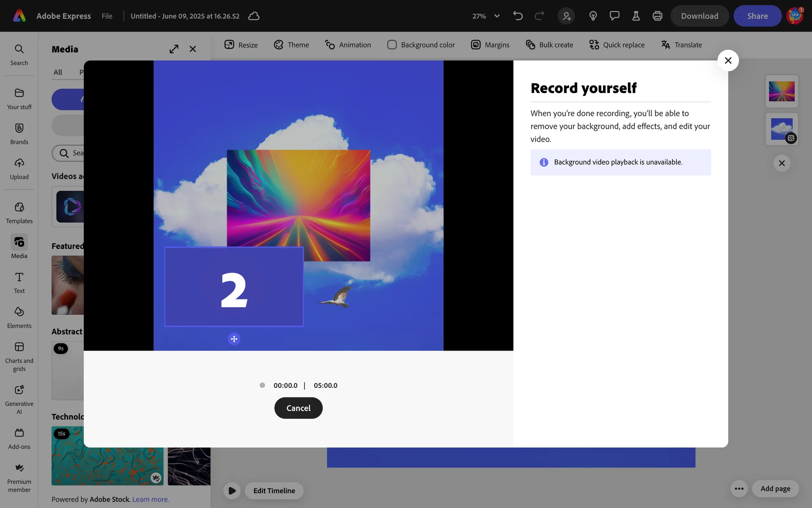Open the three-dots more options menu
This screenshot has width=812, height=508.
(739, 489)
